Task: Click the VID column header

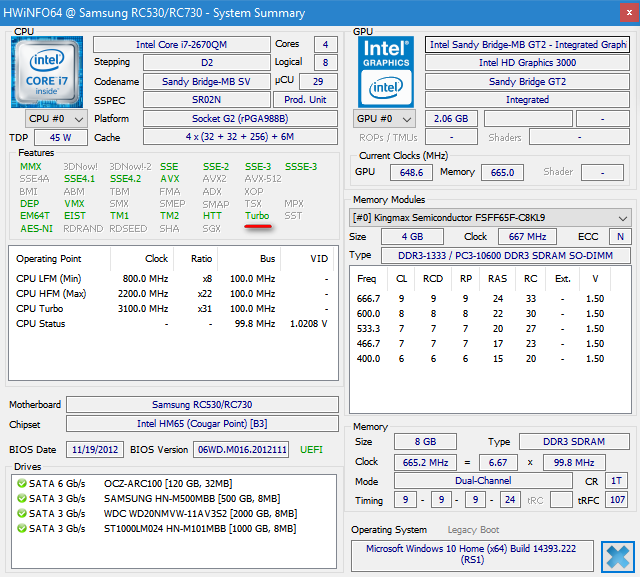Action: [307, 259]
